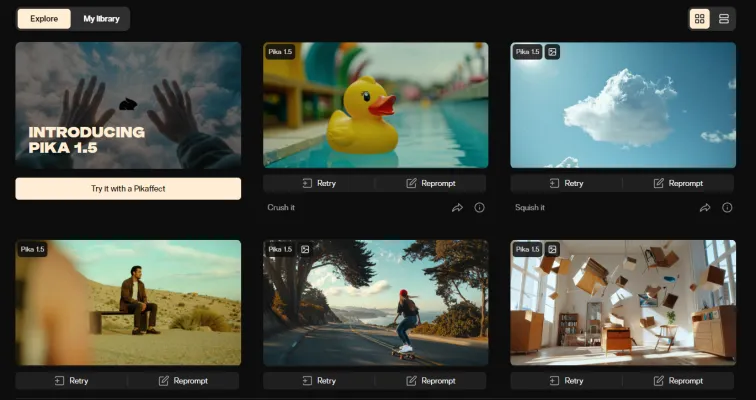This screenshot has height=400, width=756.
Task: Switch to grid view layout
Action: 700,19
